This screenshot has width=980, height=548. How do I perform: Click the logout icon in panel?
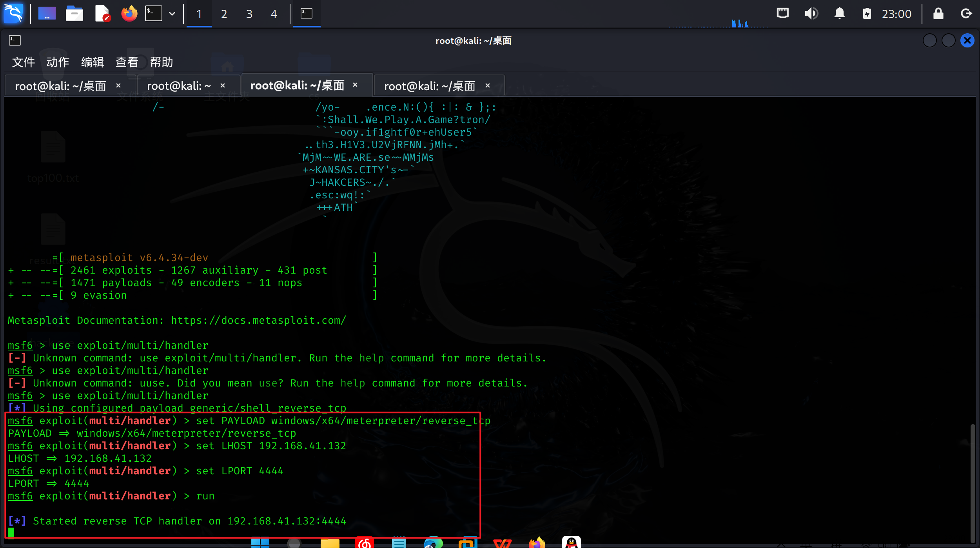click(966, 14)
